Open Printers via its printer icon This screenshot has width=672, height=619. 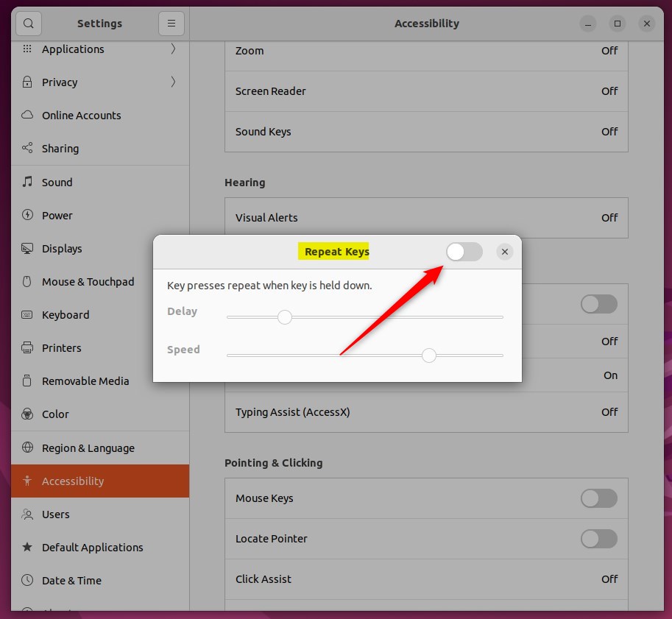[x=26, y=347]
